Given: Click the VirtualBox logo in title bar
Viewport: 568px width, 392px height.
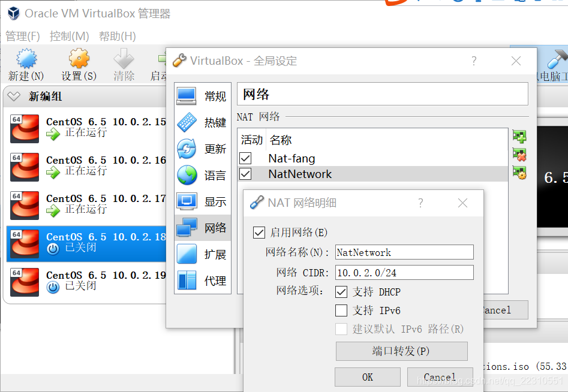Looking at the screenshot, I should pos(13,13).
